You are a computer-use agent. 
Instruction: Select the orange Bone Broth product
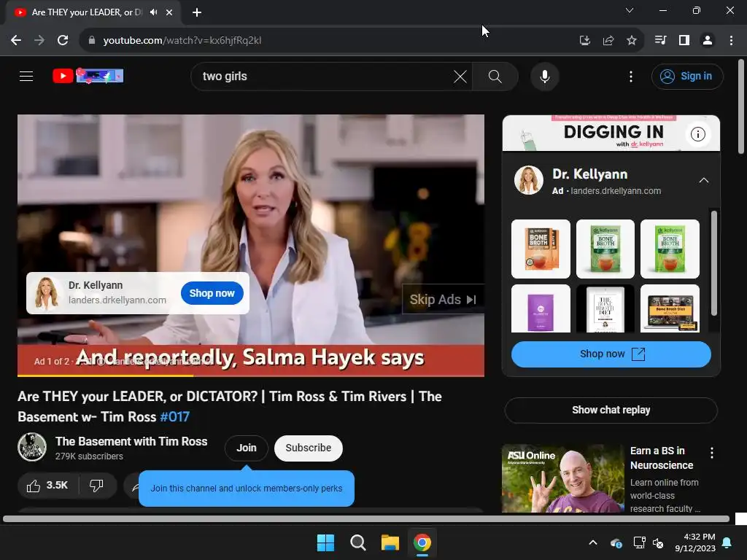[x=541, y=249]
